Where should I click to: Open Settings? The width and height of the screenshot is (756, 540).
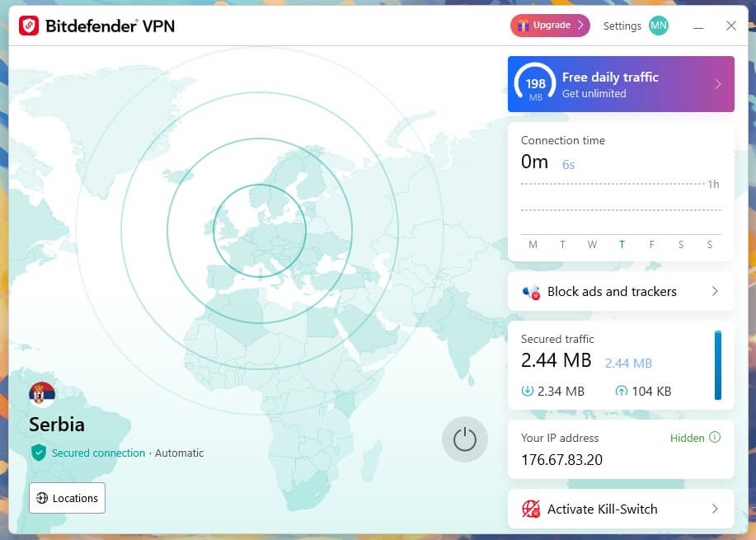pyautogui.click(x=622, y=26)
